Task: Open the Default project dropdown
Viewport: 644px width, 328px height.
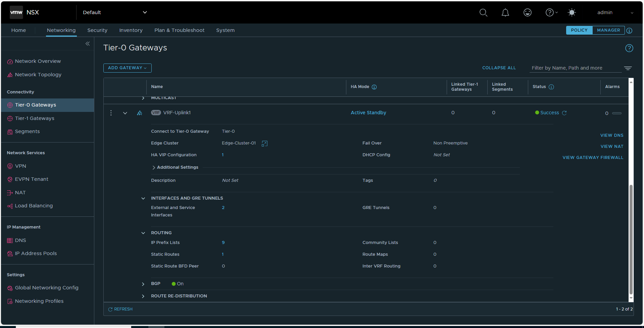Action: [115, 12]
